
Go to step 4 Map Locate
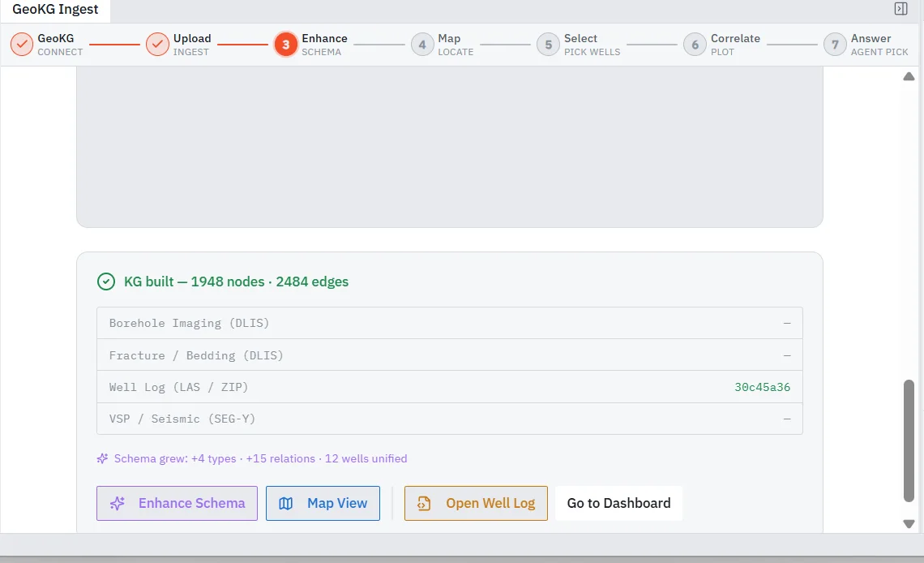click(x=442, y=45)
